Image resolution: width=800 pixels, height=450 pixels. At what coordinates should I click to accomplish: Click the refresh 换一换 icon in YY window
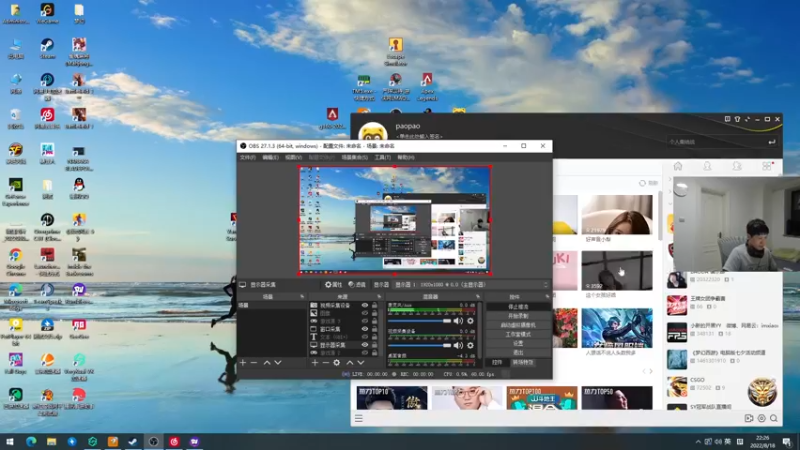point(642,183)
